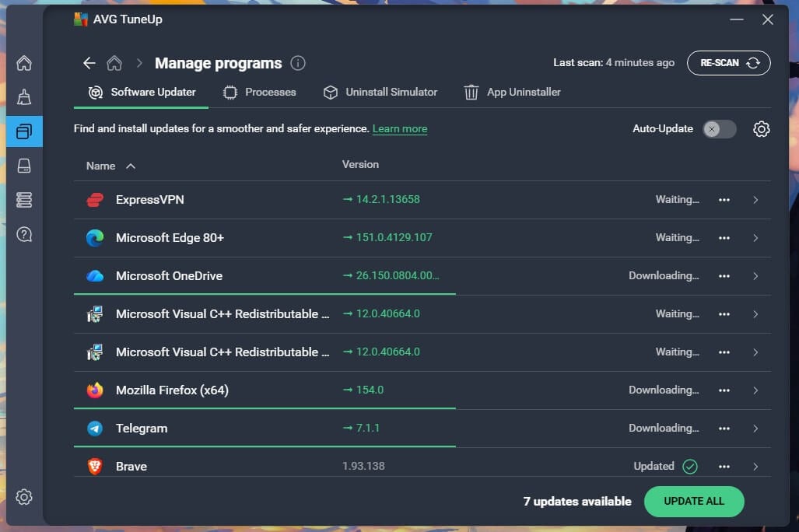This screenshot has width=799, height=532.
Task: Click the breadcrumb separator chevron
Action: pos(139,63)
